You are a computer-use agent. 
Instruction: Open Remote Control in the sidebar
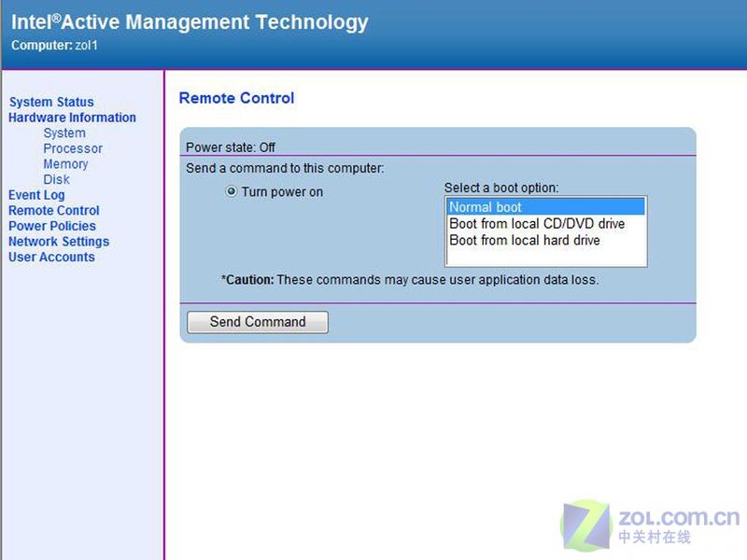pos(54,211)
